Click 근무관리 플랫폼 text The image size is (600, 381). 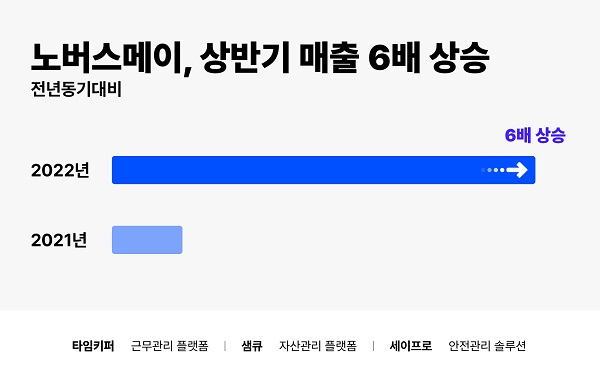[x=170, y=346]
